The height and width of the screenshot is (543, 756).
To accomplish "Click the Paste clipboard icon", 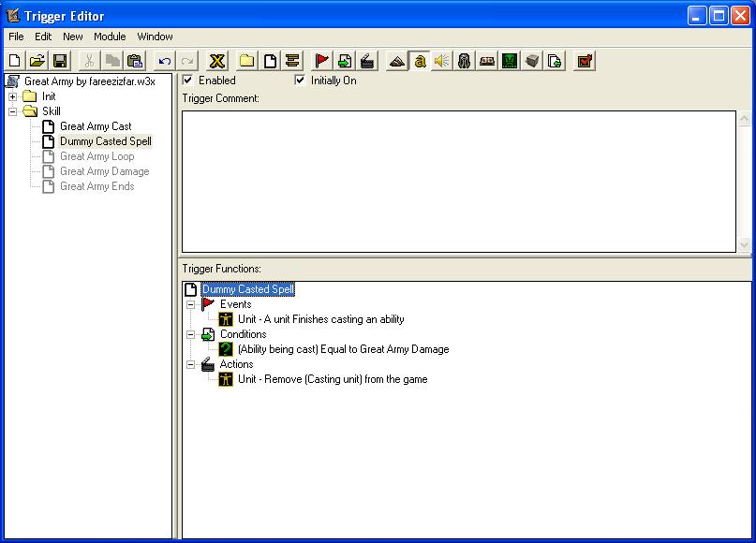I will click(x=135, y=61).
